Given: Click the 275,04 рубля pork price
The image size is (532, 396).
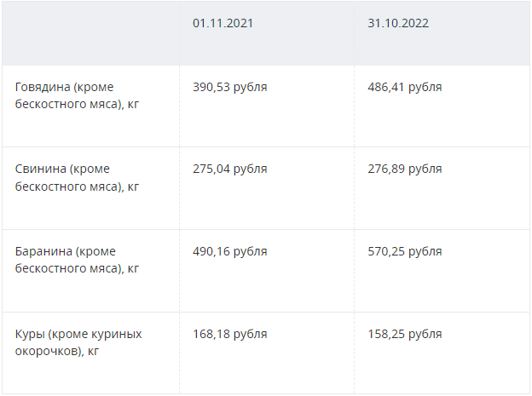Looking at the screenshot, I should pos(230,169).
